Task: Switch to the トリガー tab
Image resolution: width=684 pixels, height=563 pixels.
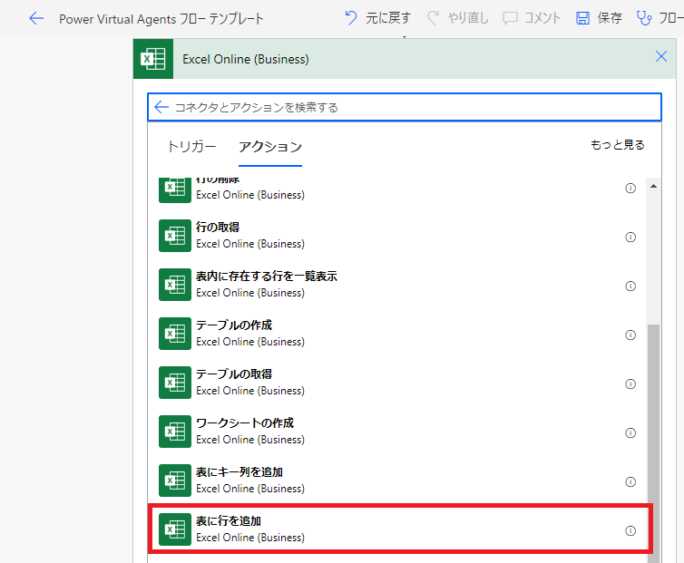Action: pos(192,147)
